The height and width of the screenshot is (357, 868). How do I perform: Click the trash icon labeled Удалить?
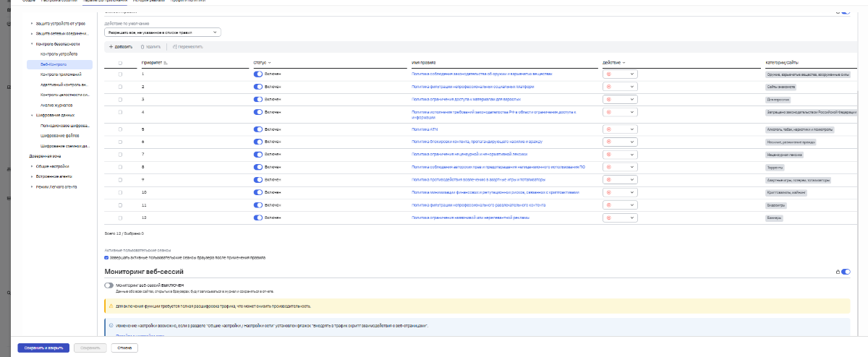(142, 46)
